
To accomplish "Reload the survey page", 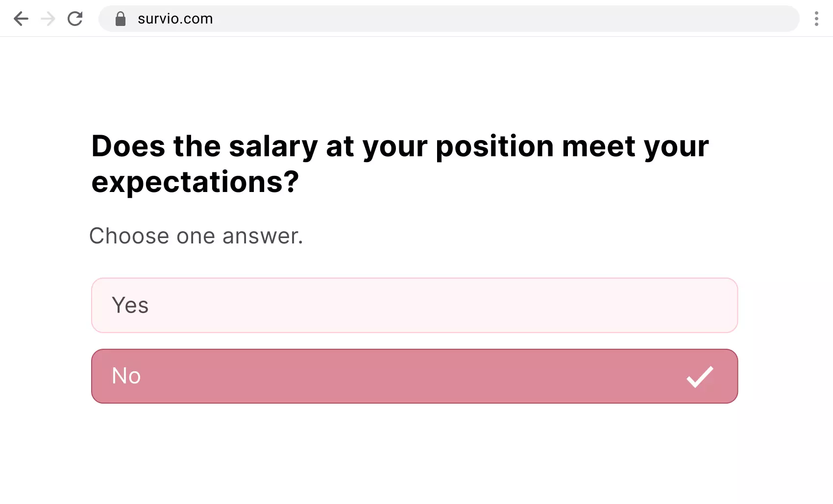I will pos(75,19).
